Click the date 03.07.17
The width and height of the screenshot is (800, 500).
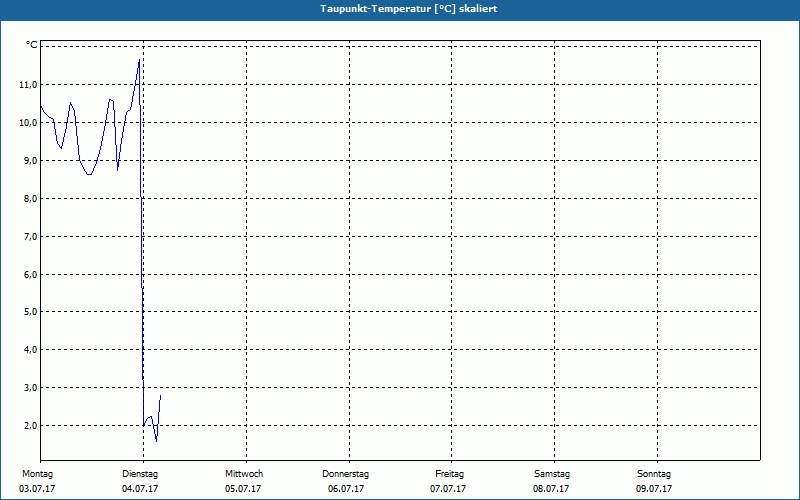pos(37,489)
